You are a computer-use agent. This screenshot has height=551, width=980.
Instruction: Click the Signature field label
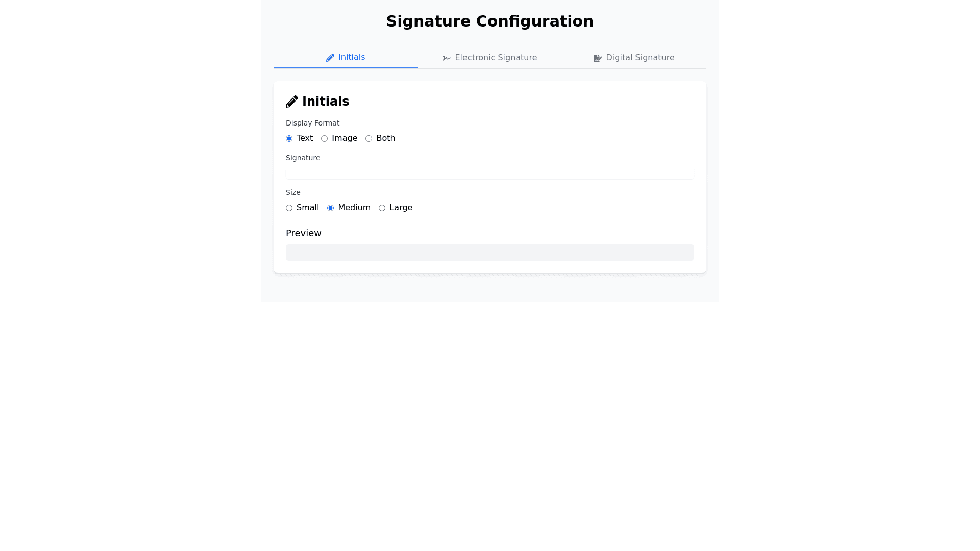tap(303, 158)
